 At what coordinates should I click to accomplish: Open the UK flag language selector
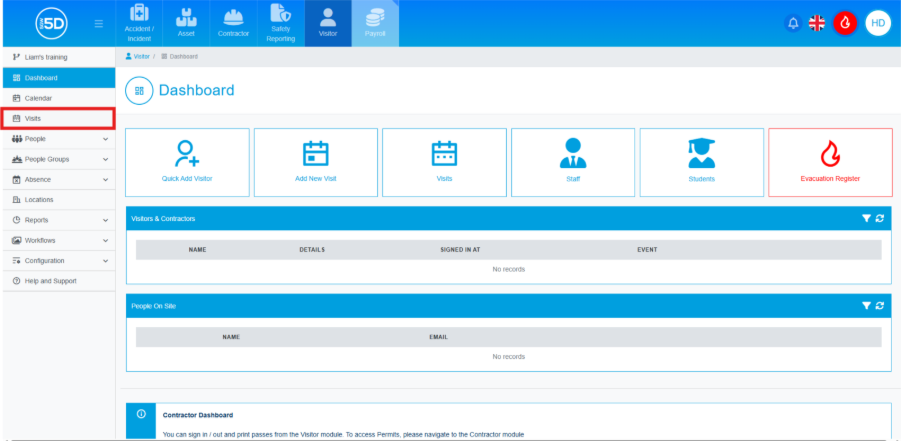817,23
